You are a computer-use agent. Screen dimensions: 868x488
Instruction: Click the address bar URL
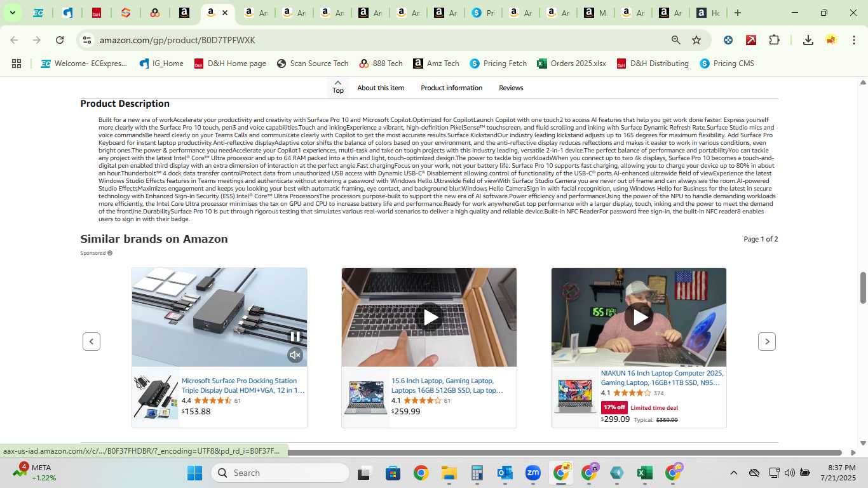tap(177, 40)
